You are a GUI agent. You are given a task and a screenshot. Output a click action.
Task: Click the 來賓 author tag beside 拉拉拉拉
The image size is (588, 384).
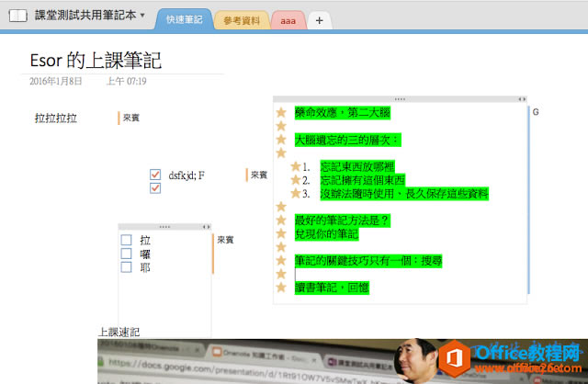point(130,118)
